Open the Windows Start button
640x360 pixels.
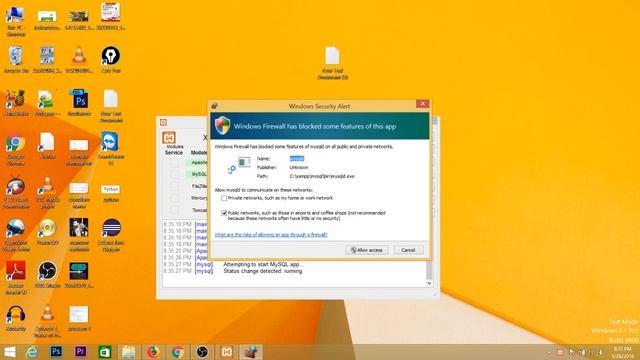tap(10, 352)
